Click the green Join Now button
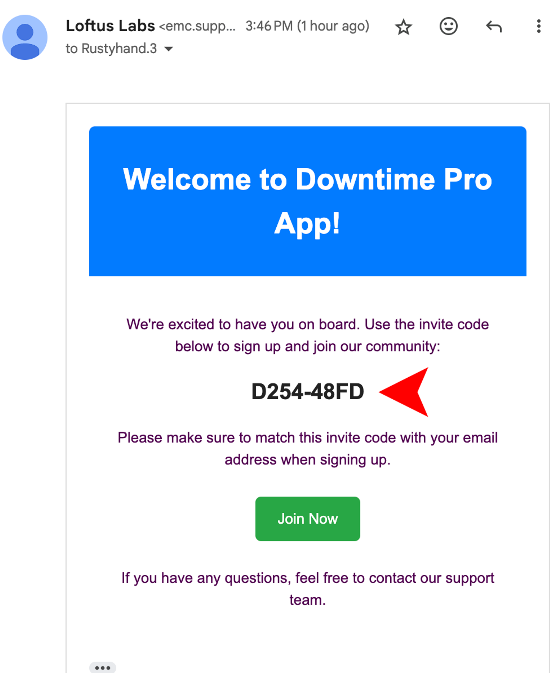This screenshot has height=673, width=550. click(x=307, y=518)
